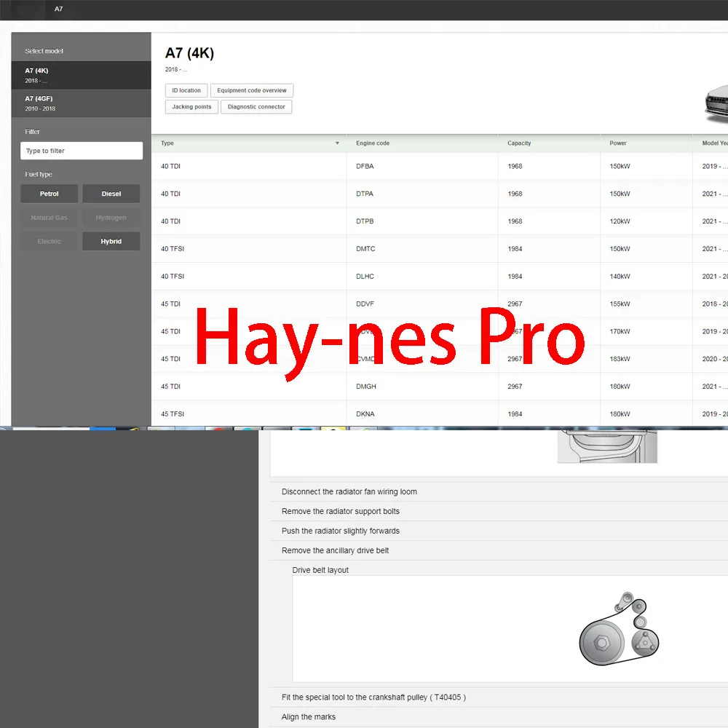Open Equipment code overview
This screenshot has height=728, width=728.
252,90
